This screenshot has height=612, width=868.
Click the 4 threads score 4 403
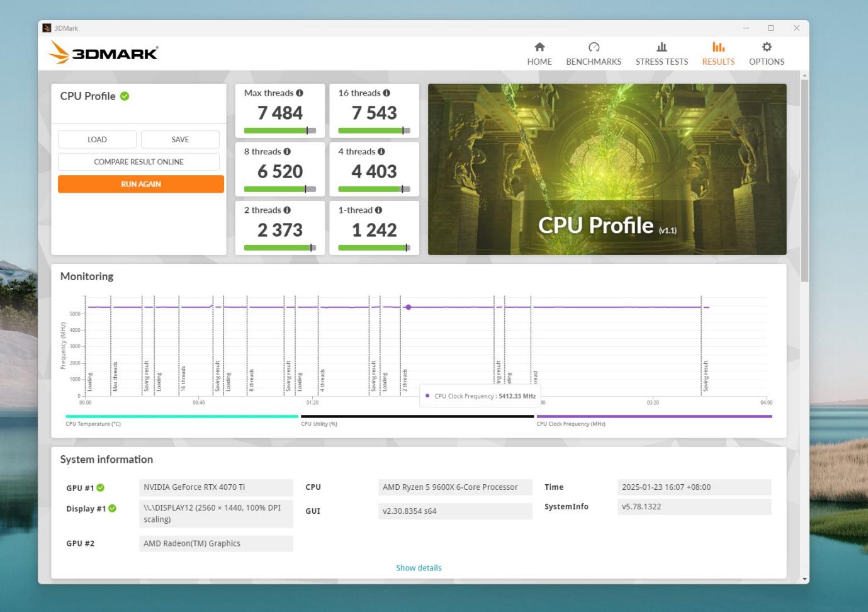374,171
